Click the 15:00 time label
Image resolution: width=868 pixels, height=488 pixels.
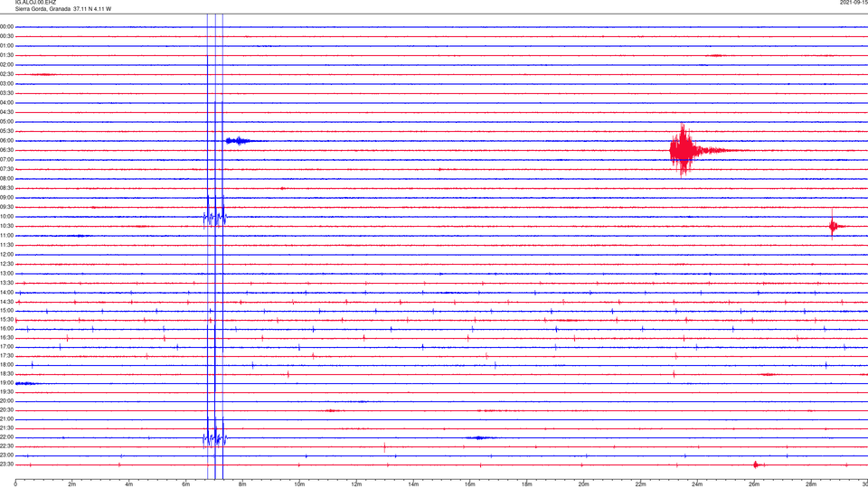click(x=6, y=310)
